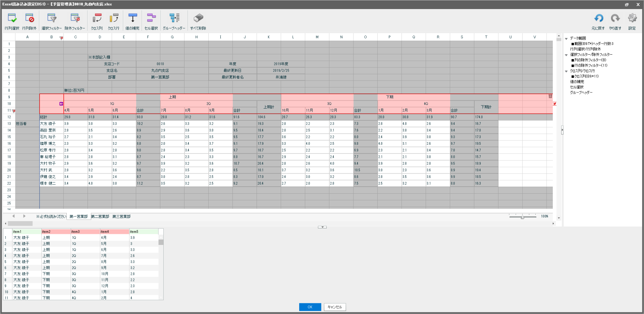Switch to the 第二営業部 sheet tab
The image size is (644, 314).
tap(100, 216)
